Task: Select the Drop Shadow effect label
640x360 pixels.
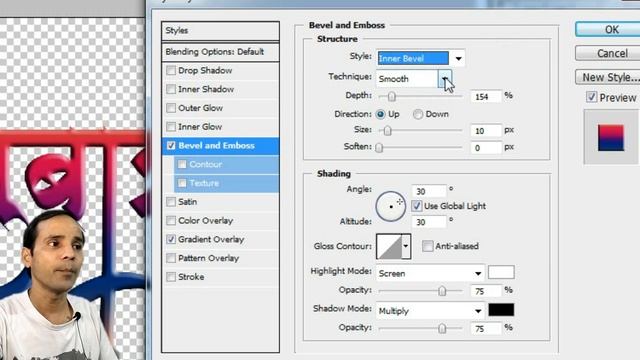Action: pyautogui.click(x=205, y=71)
